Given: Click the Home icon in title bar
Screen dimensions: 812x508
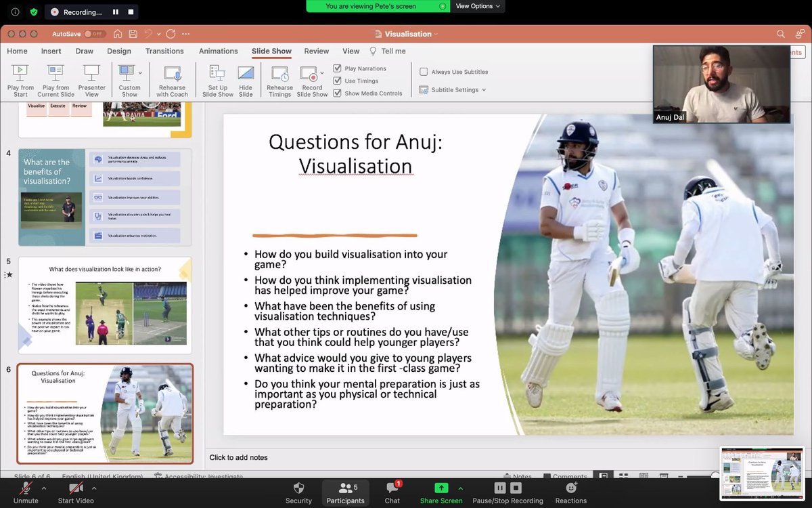Looking at the screenshot, I should [x=118, y=34].
